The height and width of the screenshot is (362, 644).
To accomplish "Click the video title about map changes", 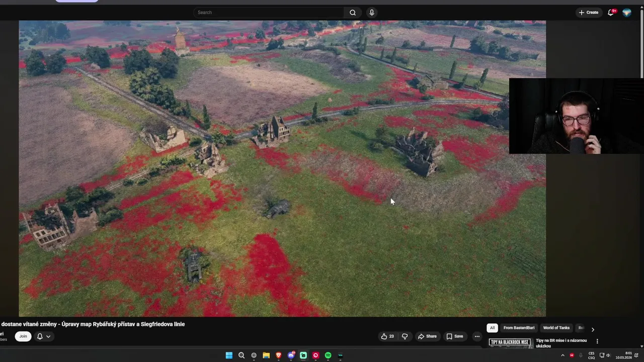I will coord(93,324).
